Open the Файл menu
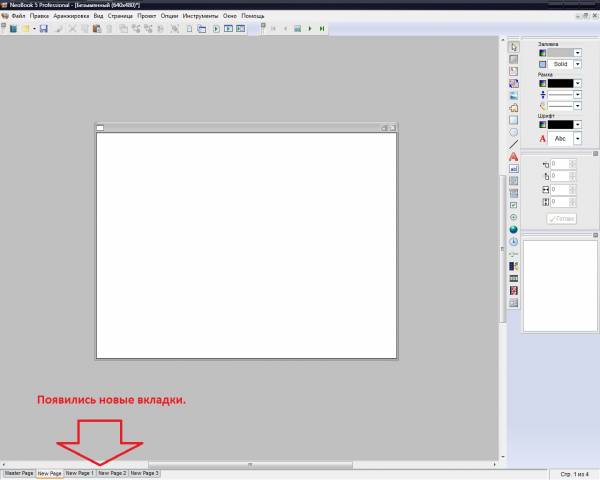Image resolution: width=600 pixels, height=480 pixels. click(x=18, y=17)
